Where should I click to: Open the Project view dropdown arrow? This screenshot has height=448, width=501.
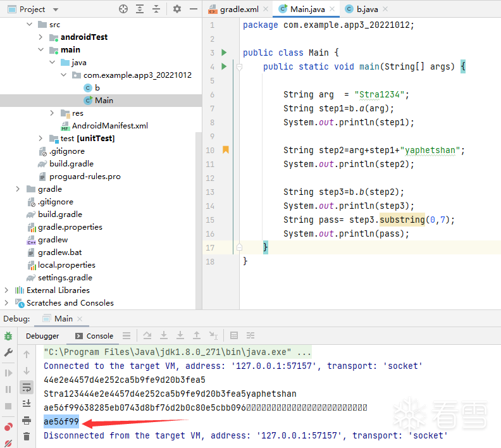[56, 9]
